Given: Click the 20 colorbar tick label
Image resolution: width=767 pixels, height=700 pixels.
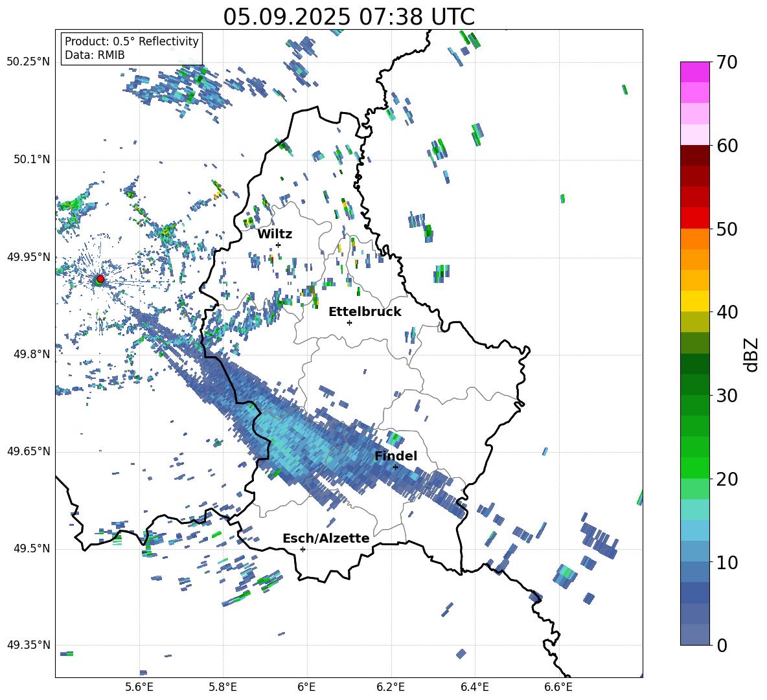Looking at the screenshot, I should (726, 479).
